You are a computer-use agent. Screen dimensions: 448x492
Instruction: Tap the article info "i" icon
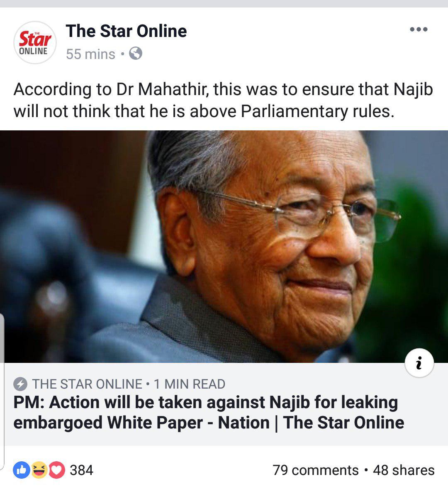(419, 363)
